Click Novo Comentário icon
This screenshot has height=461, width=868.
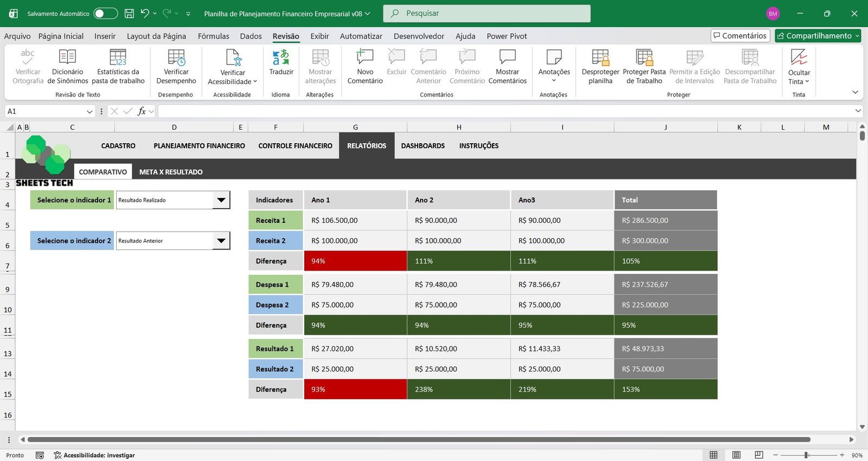coord(365,57)
